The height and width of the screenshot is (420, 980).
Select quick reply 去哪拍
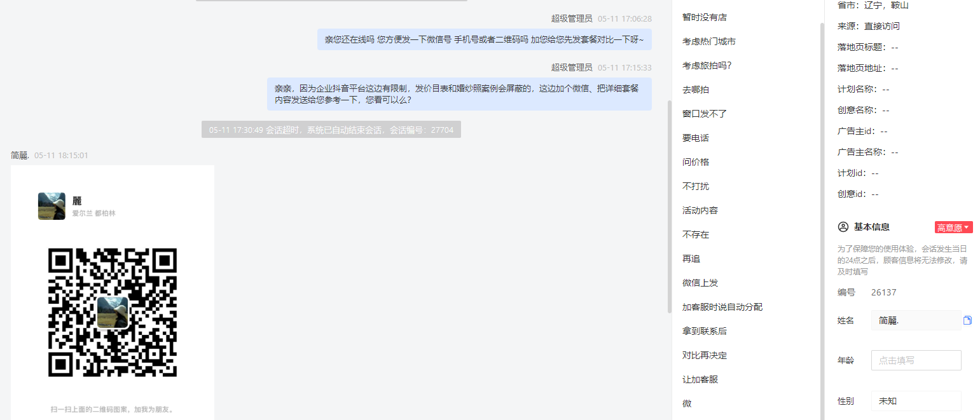(695, 90)
